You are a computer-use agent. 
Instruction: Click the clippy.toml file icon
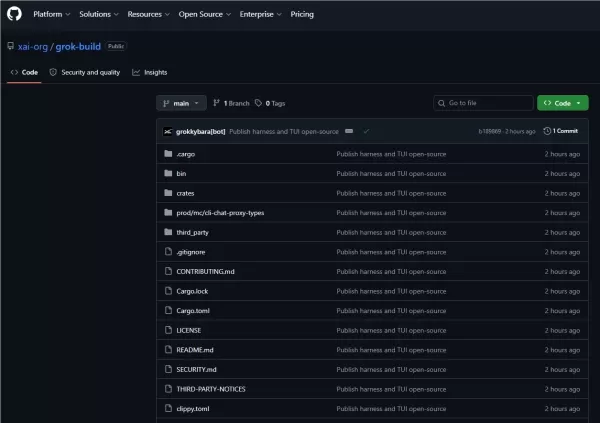click(168, 408)
